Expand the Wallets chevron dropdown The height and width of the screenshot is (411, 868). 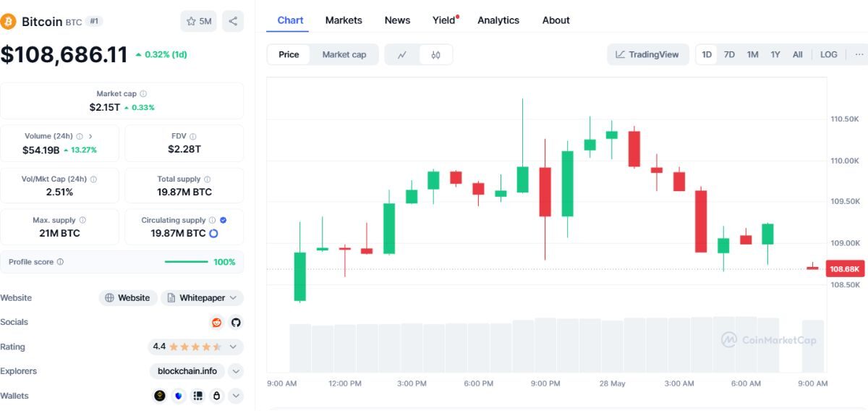pos(236,396)
